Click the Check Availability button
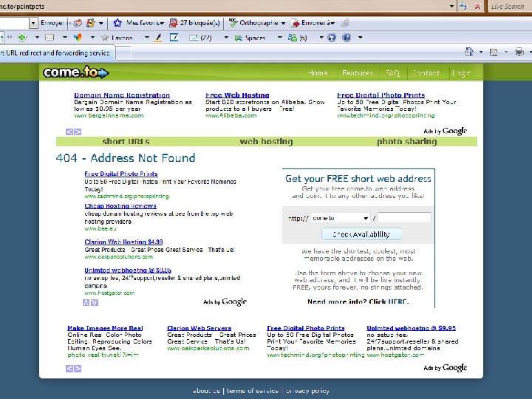532x399 pixels. (x=361, y=234)
